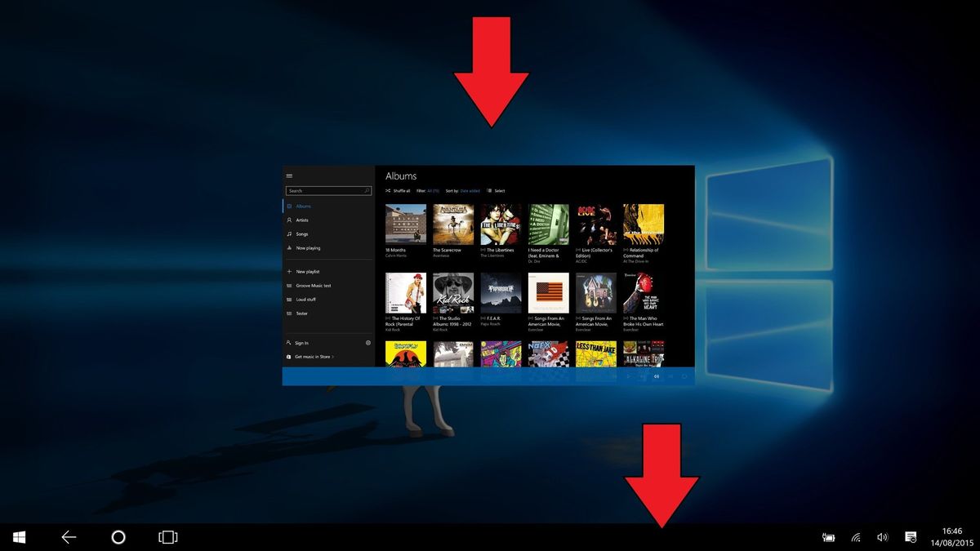Switch to the Albums section

click(302, 206)
